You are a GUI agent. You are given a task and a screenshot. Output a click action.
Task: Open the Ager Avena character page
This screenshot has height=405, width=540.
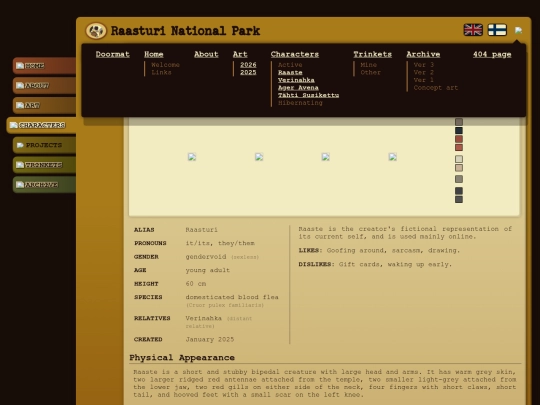[x=298, y=87]
